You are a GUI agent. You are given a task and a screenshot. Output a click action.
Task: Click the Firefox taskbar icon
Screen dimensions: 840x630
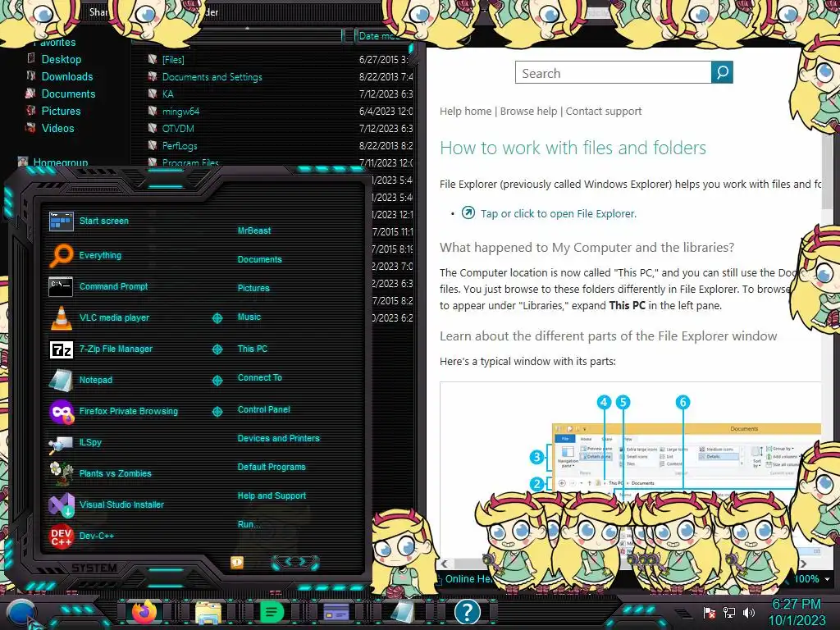pyautogui.click(x=144, y=612)
